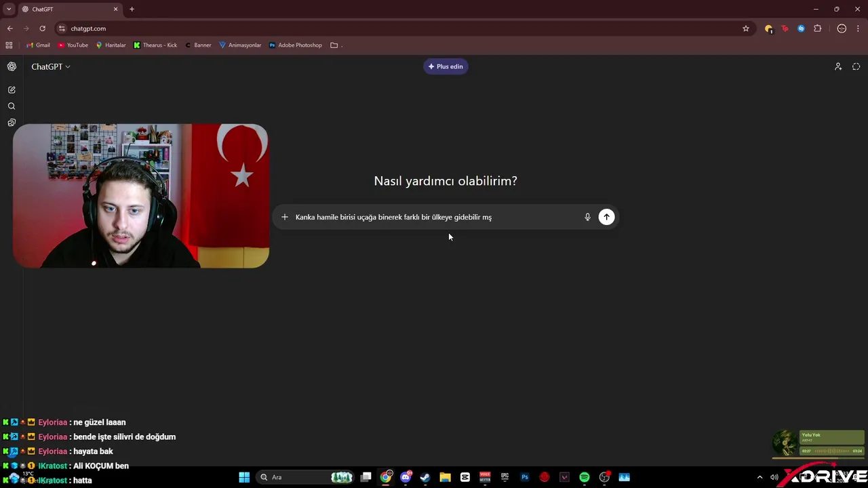The height and width of the screenshot is (488, 868).
Task: Click the webcam overlay of the streamer
Action: (141, 196)
